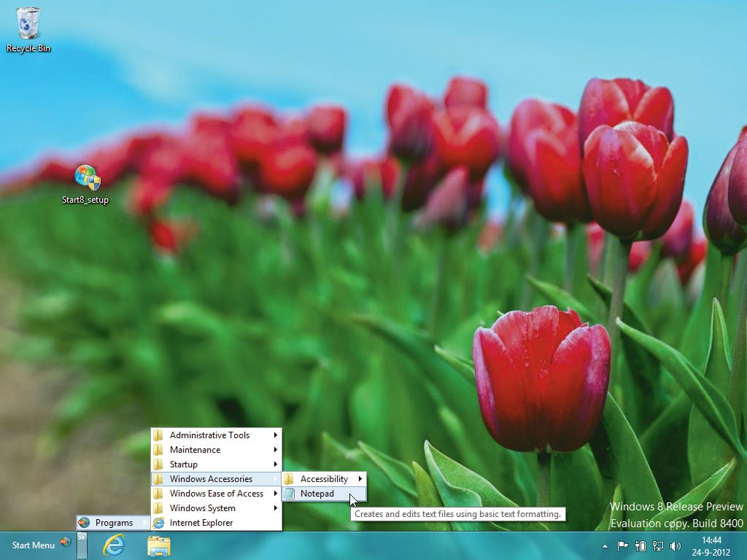This screenshot has width=747, height=560.
Task: Click the Administrative Tools label
Action: 209,435
